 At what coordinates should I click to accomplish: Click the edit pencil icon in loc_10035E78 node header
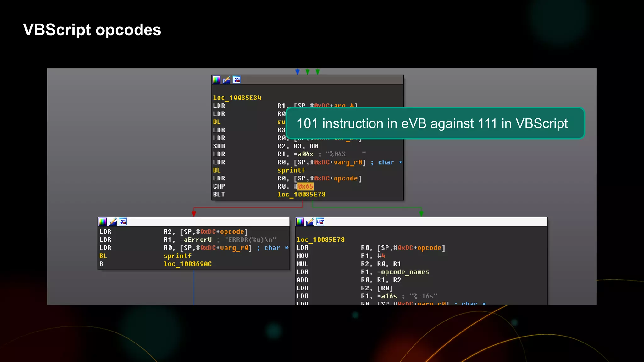(310, 222)
